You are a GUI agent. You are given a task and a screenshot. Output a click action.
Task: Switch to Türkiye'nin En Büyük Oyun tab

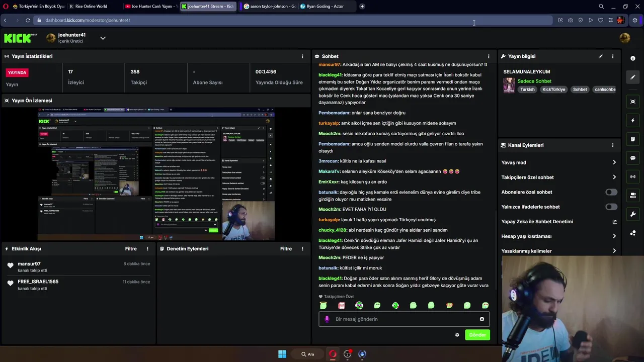pyautogui.click(x=38, y=7)
